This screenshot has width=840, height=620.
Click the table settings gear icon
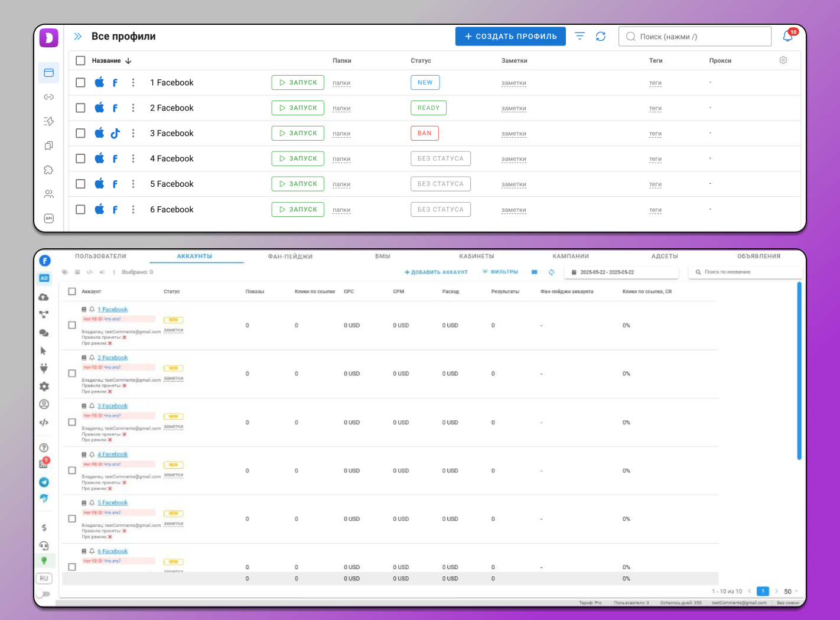783,60
